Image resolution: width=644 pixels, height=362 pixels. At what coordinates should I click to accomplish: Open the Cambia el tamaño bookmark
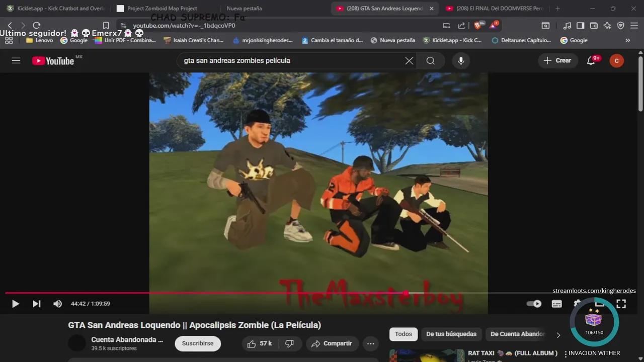332,40
